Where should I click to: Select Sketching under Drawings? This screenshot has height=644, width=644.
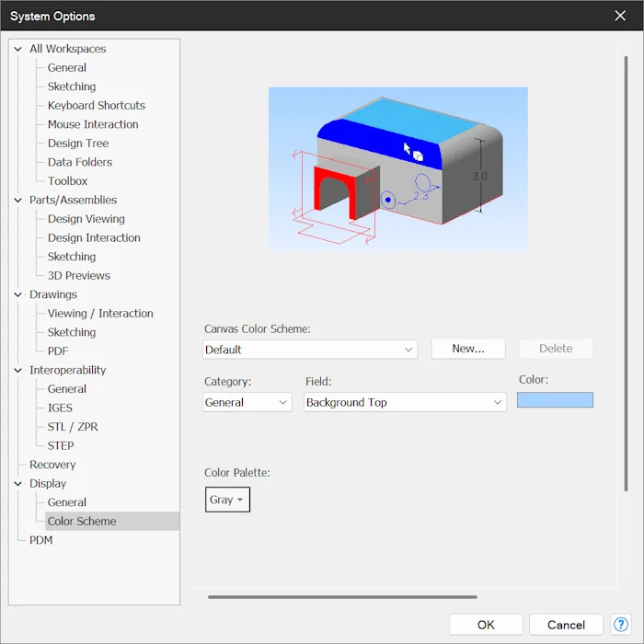point(72,332)
